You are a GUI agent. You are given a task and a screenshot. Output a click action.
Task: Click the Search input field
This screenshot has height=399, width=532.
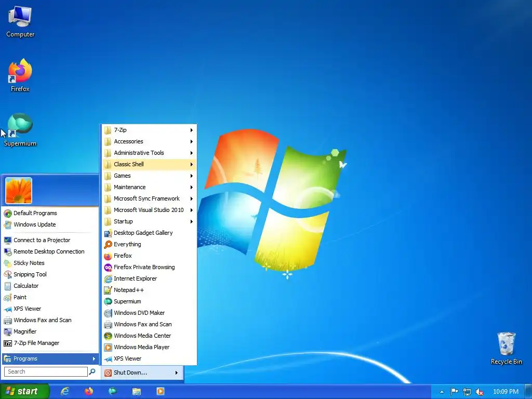(x=46, y=372)
